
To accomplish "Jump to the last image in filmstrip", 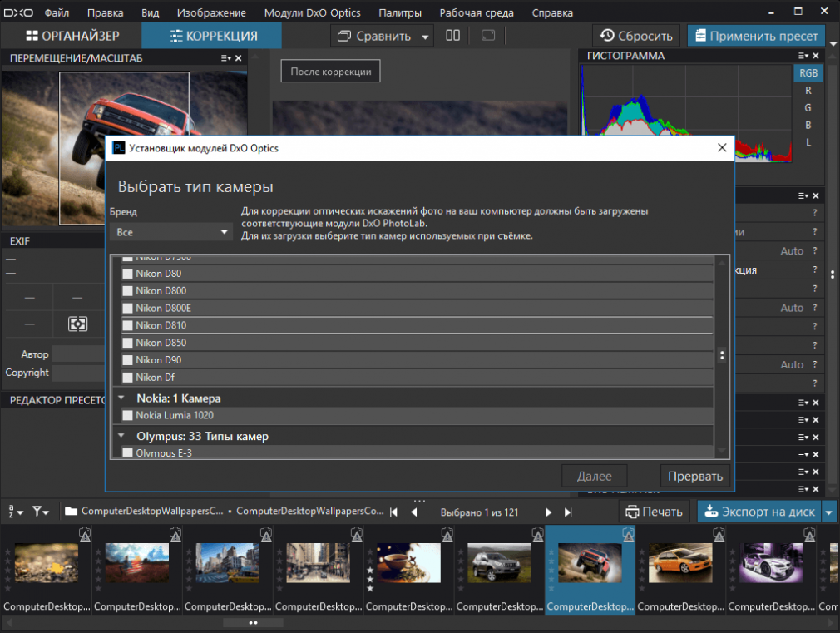I will tap(568, 512).
